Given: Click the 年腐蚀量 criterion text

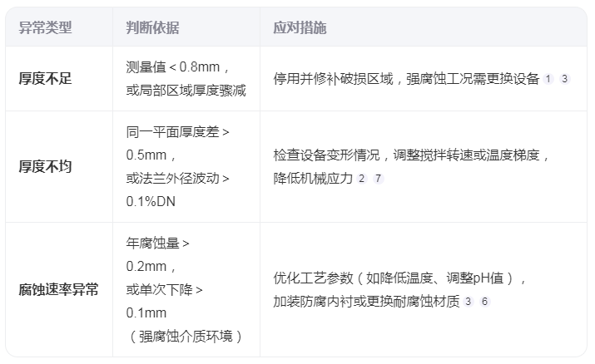Looking at the screenshot, I should 158,243.
